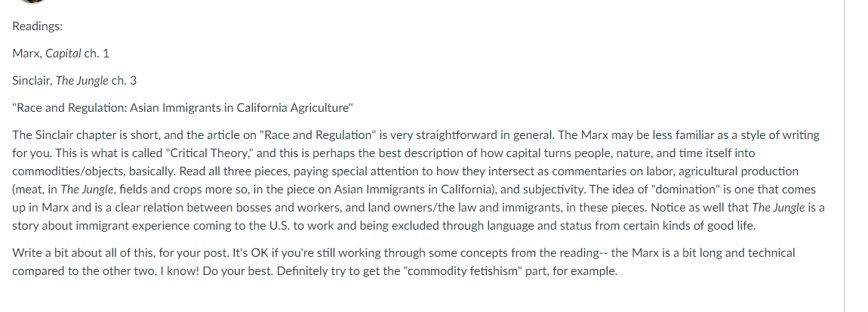Click the "Marx, Capital ch. 1" reading line

click(x=61, y=53)
